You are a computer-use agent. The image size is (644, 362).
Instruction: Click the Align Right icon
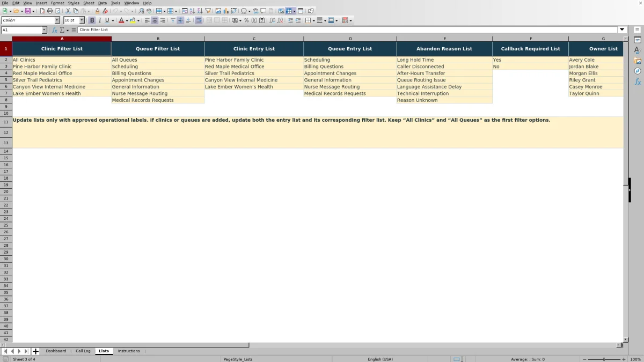pos(163,20)
